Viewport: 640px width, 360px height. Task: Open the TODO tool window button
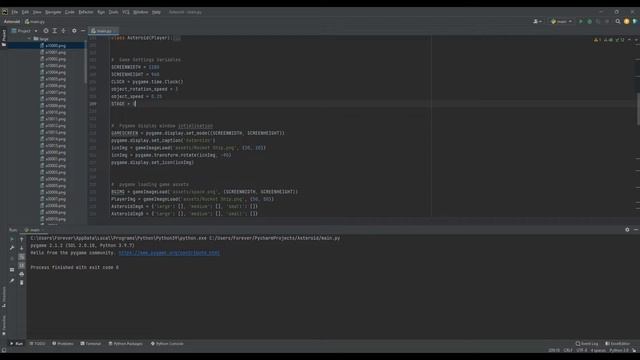(x=38, y=344)
